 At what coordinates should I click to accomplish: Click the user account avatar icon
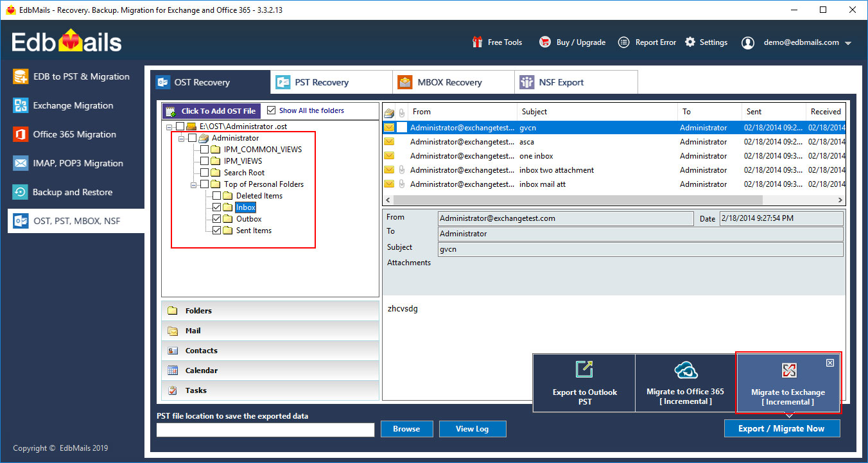point(748,42)
